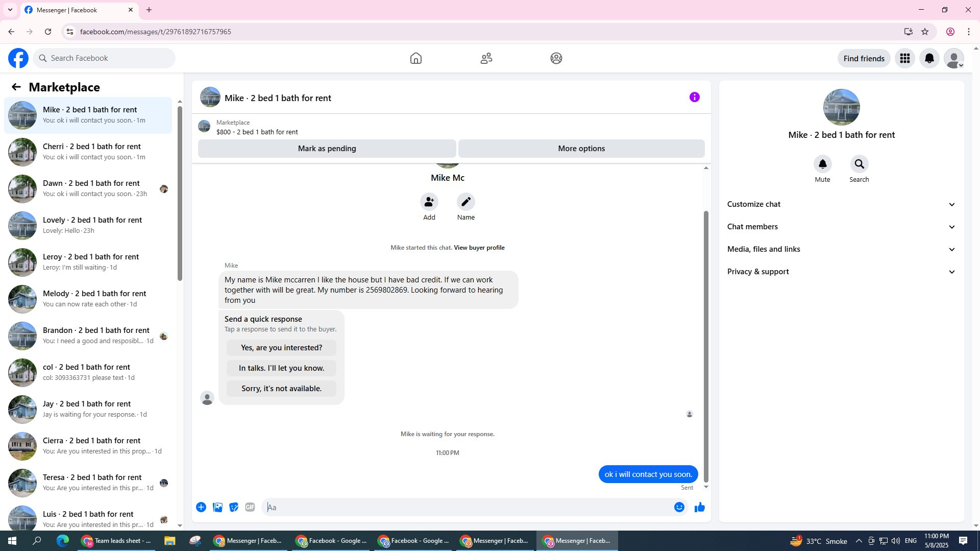This screenshot has height=551, width=980.
Task: Go to the Home feed icon
Action: click(x=416, y=58)
